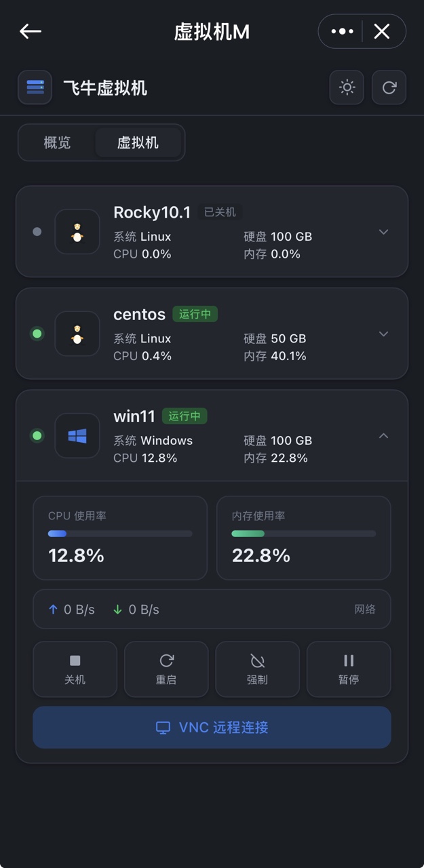Open the three-dots more menu
The image size is (424, 868).
point(342,31)
